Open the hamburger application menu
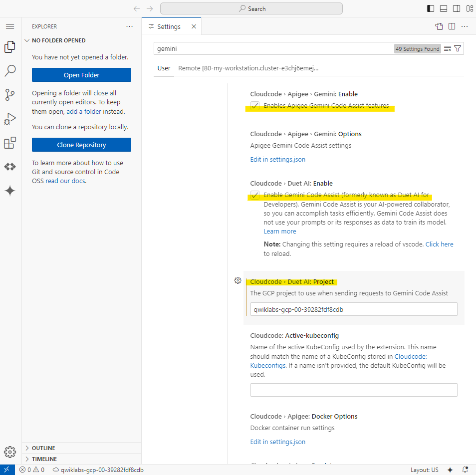 pos(10,27)
